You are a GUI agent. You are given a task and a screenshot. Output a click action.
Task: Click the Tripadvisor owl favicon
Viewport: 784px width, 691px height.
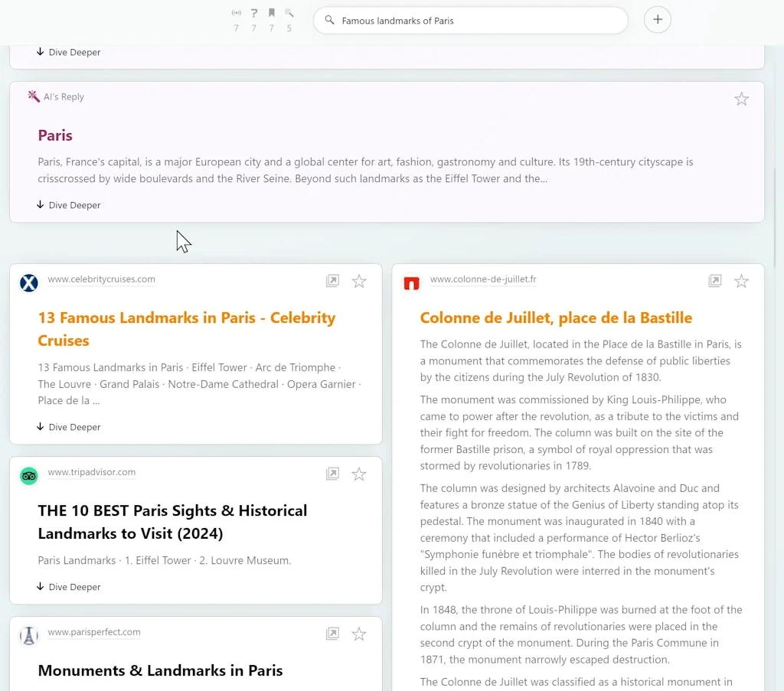pyautogui.click(x=28, y=475)
